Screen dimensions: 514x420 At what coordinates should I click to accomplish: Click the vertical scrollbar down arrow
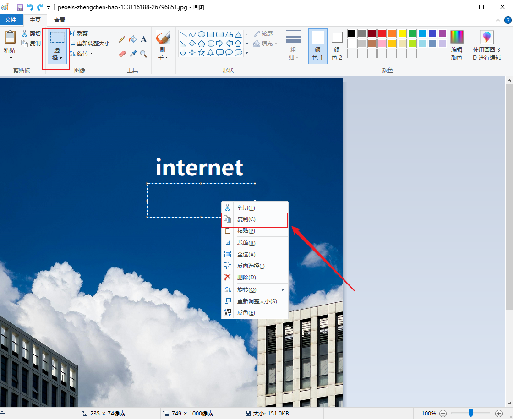click(509, 404)
